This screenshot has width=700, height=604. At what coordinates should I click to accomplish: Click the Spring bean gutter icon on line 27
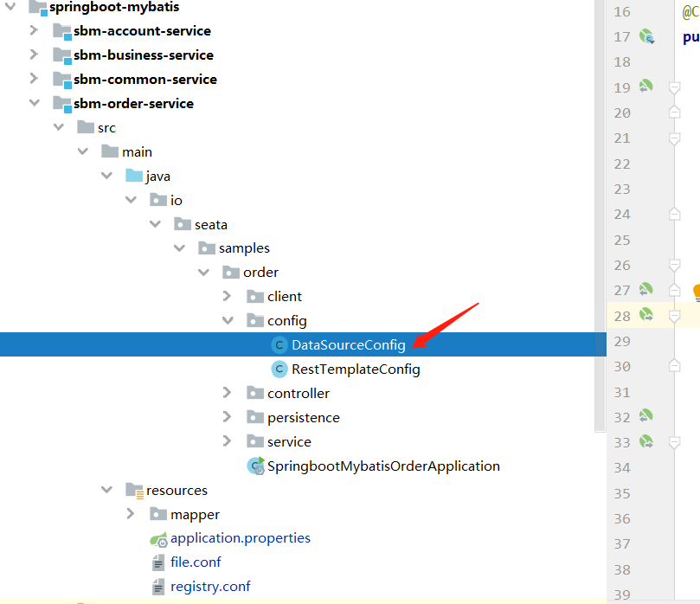point(646,289)
